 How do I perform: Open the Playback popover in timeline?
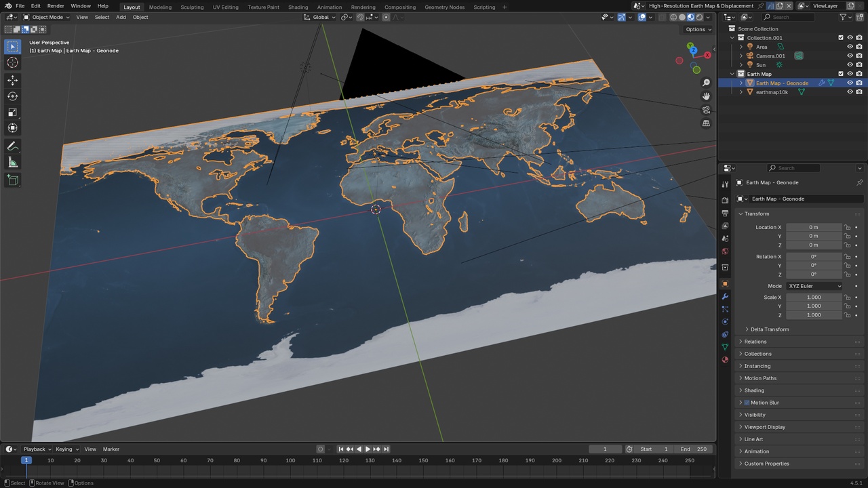pos(37,449)
